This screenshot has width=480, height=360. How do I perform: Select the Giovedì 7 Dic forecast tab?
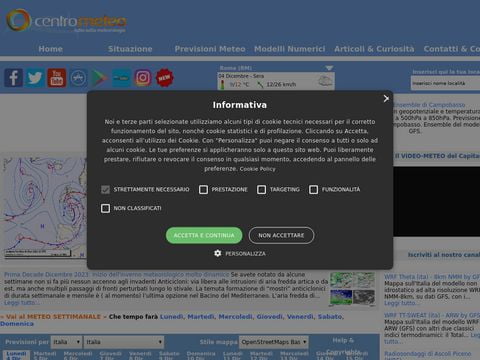111,355
